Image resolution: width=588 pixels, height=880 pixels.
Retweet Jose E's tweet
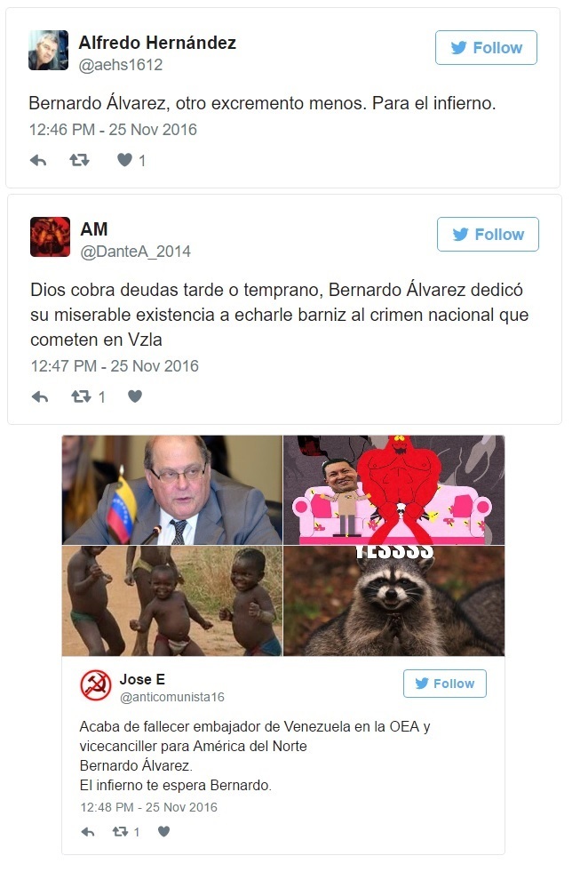click(120, 832)
